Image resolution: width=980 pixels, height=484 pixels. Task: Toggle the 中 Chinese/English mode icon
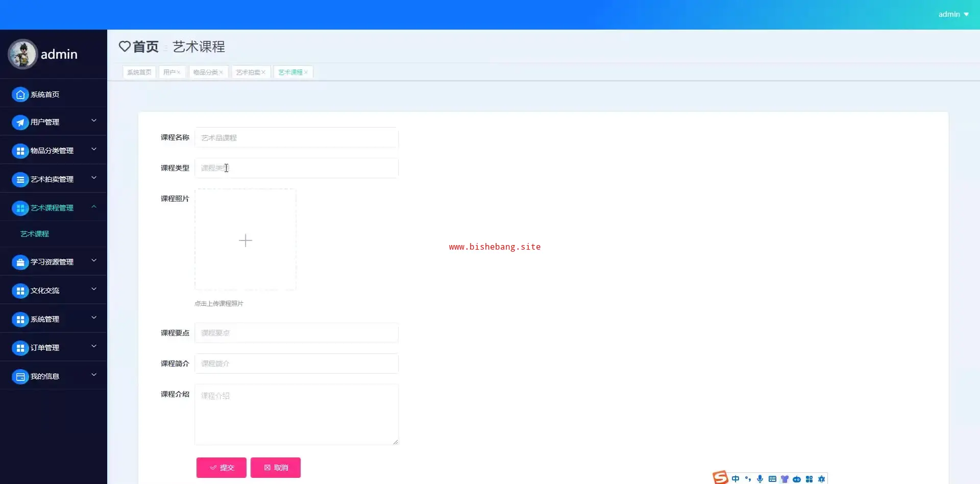[x=736, y=479]
